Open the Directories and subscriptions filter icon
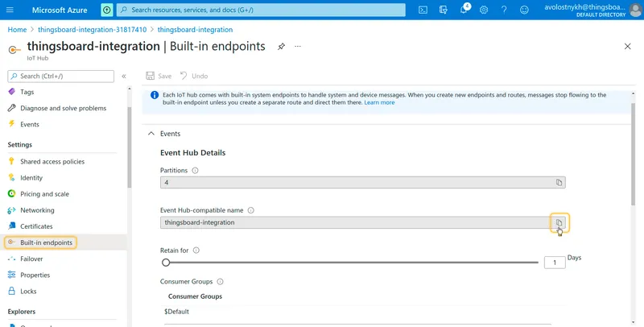The image size is (644, 327). pos(444,10)
